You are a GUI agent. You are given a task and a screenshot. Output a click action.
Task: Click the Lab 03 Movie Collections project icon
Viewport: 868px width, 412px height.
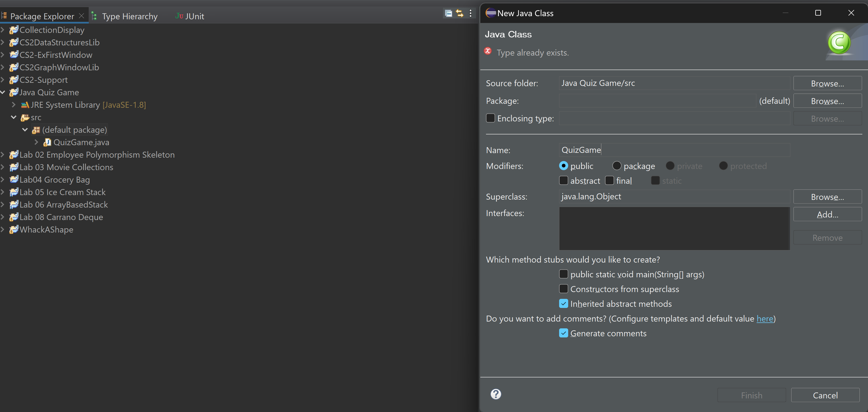(x=14, y=167)
